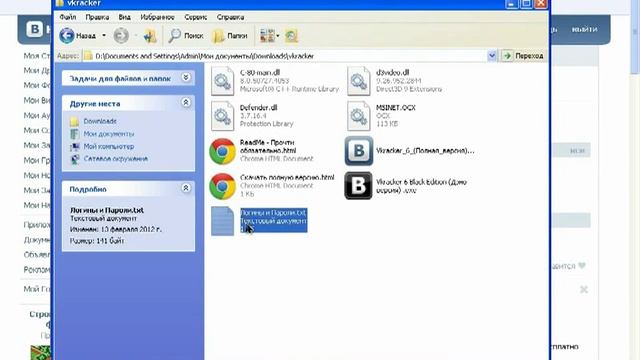Select the first DLL file icon with version 8.0.50727
The image size is (640, 360).
pos(222,81)
